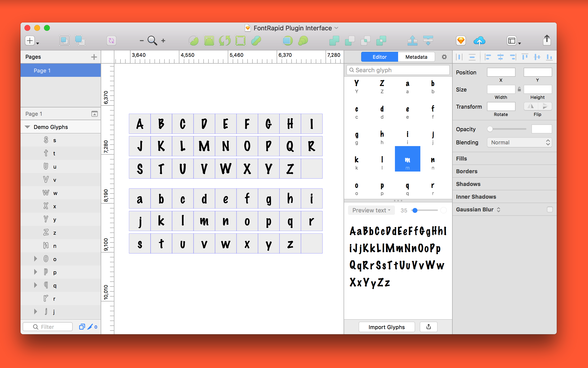Click the Insert plus toolbar button

click(x=30, y=41)
